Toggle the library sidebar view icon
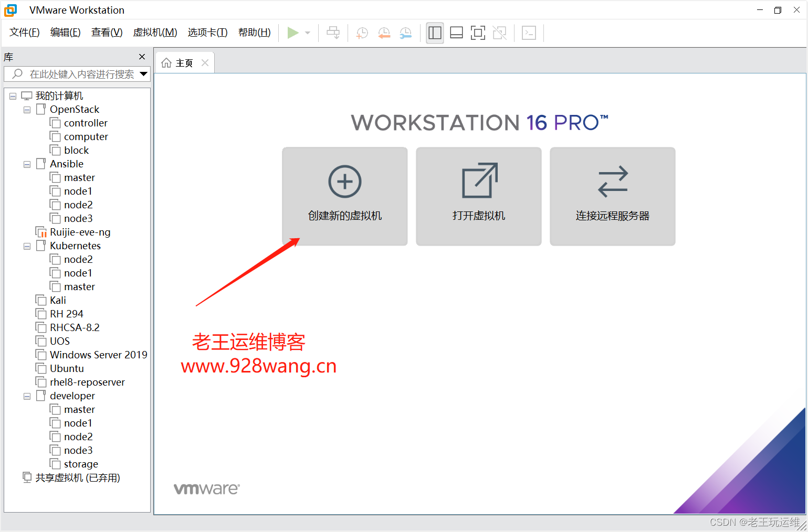 (x=435, y=33)
